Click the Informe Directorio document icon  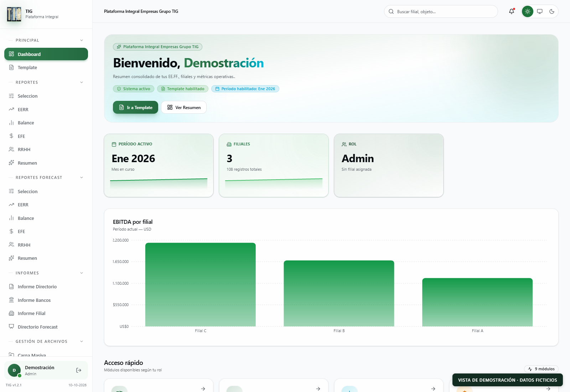click(x=11, y=287)
